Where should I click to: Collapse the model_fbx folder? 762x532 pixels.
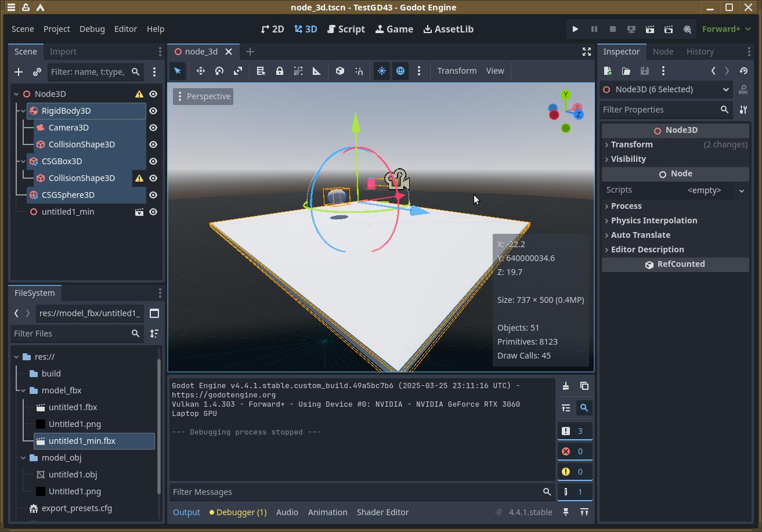coord(23,390)
